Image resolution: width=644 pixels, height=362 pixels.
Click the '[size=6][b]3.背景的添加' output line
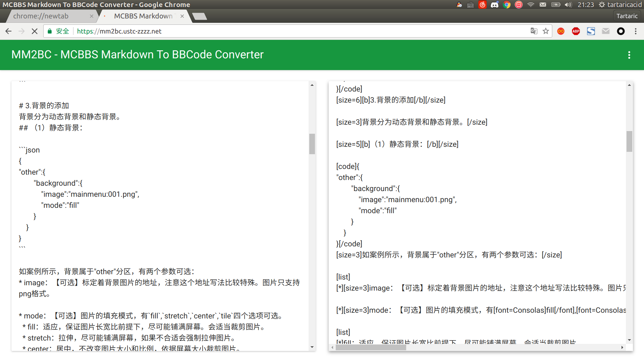[x=391, y=100]
